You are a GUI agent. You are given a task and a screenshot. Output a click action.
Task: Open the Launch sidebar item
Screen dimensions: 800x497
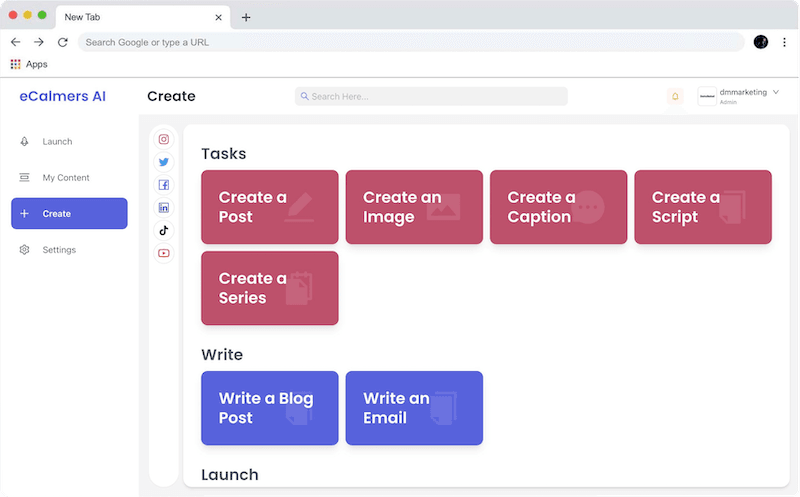coord(69,141)
